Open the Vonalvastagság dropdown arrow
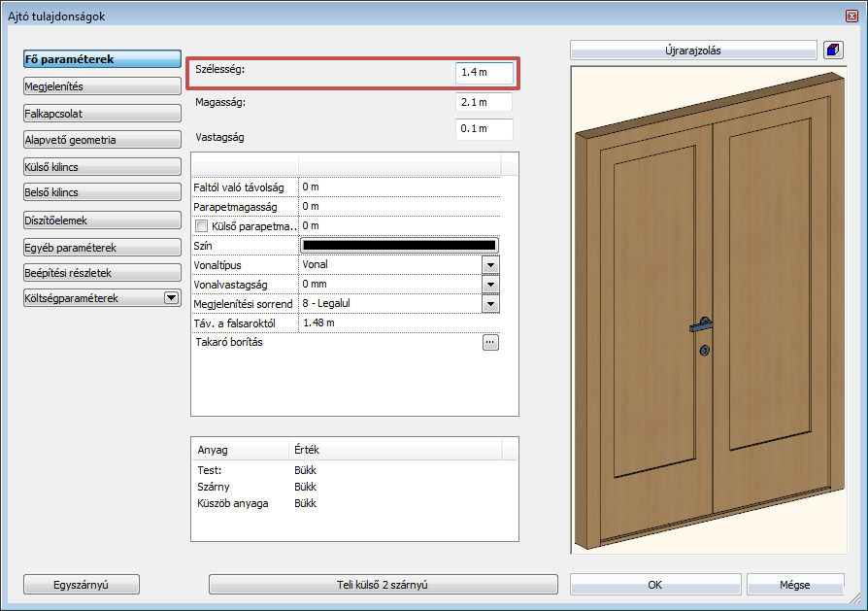This screenshot has width=868, height=611. (x=490, y=285)
